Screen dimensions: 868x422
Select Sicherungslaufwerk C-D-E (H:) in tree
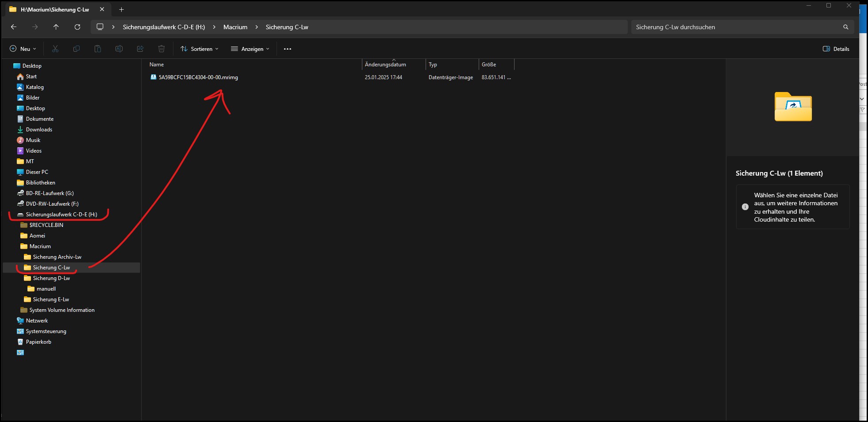(61, 215)
